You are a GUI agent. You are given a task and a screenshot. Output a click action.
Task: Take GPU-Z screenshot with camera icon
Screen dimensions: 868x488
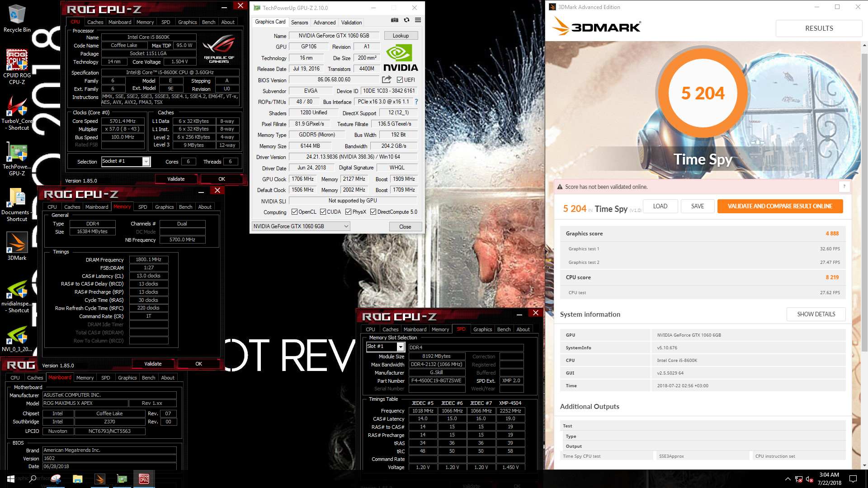tap(395, 20)
